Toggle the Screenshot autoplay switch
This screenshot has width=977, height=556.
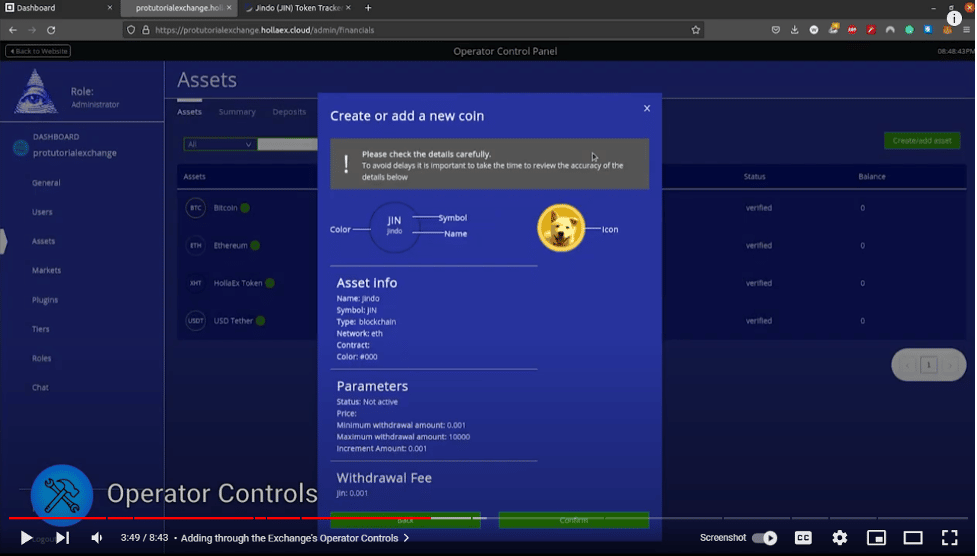pos(765,537)
